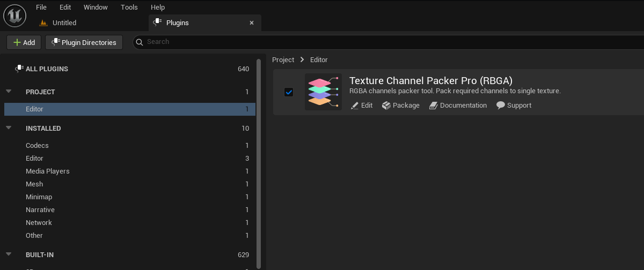Edit the Texture Channel Packer plugin
644x270 pixels.
tap(362, 106)
